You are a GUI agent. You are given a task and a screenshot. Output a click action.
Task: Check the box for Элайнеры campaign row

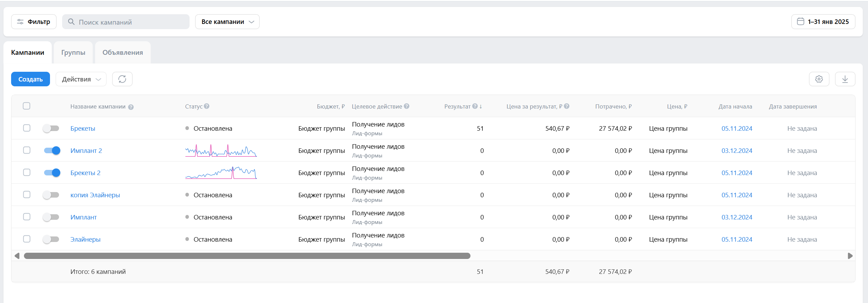[27, 239]
